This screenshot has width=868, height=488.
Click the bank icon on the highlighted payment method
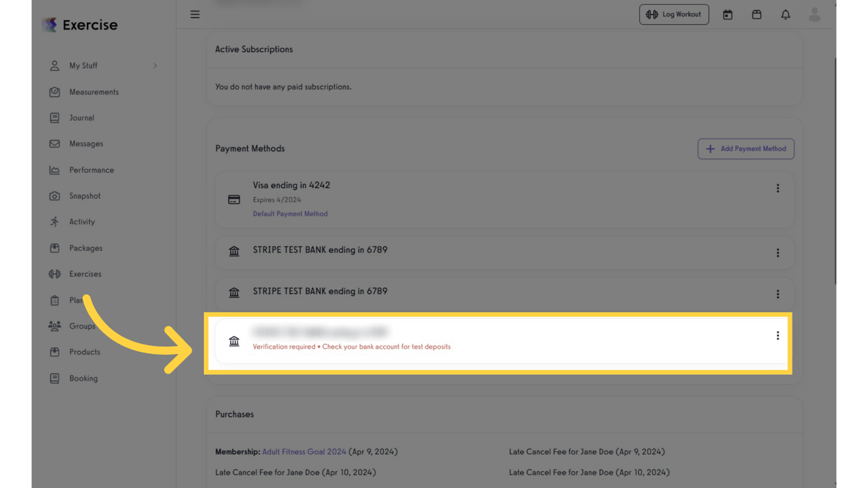pos(234,341)
